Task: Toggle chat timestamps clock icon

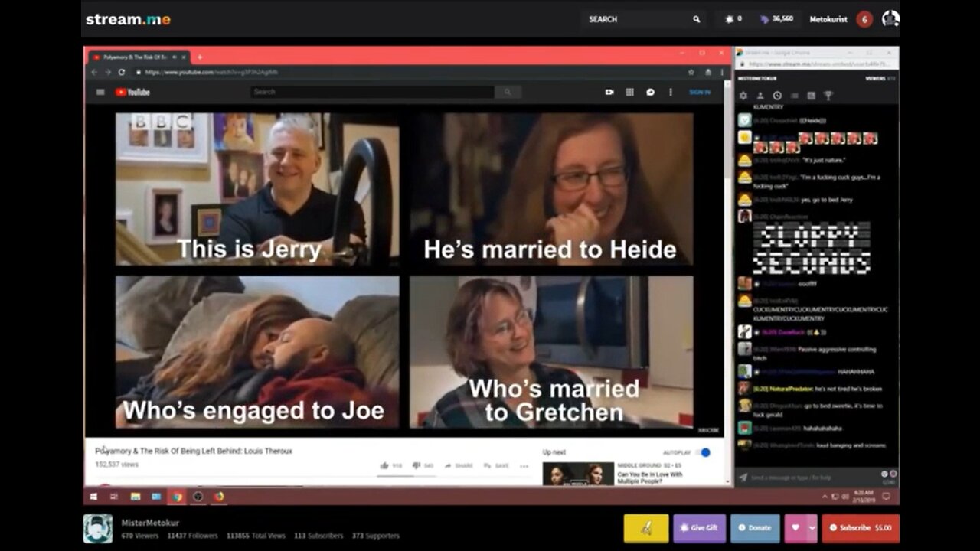Action: tap(777, 96)
